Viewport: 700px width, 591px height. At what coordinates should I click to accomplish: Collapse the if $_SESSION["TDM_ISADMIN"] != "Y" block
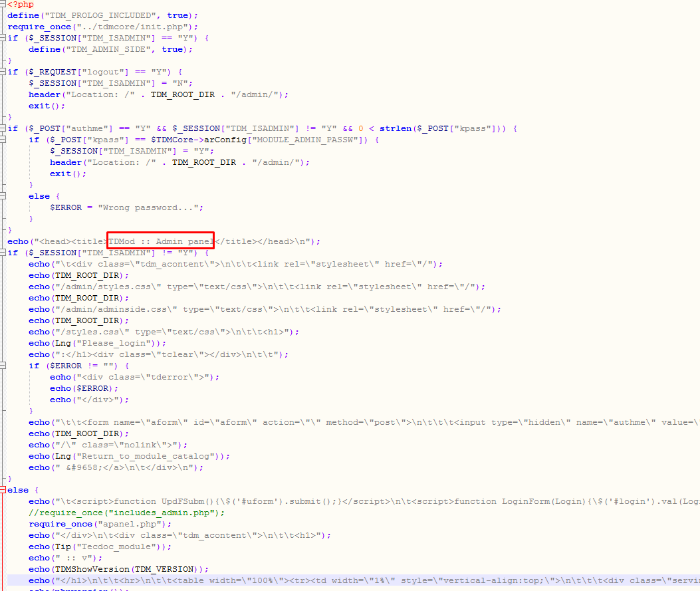coord(2,253)
